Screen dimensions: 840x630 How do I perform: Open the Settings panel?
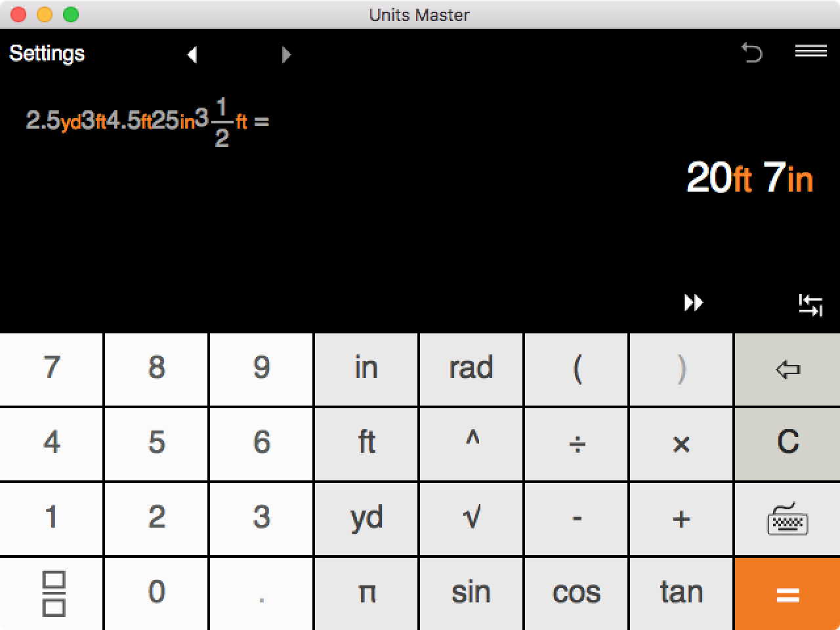47,53
